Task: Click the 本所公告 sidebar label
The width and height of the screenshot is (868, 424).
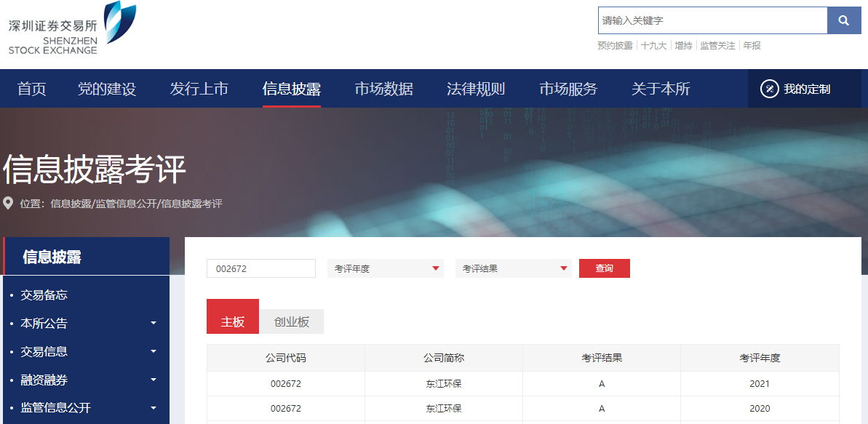Action: (44, 323)
